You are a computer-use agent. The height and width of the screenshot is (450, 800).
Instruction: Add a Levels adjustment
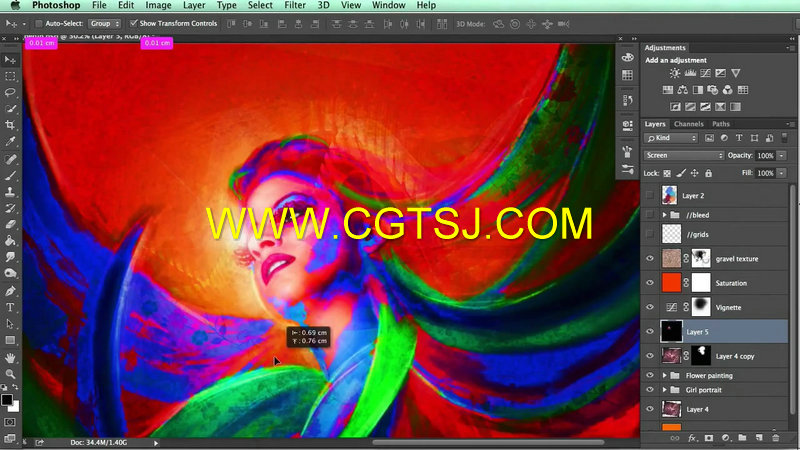[690, 73]
